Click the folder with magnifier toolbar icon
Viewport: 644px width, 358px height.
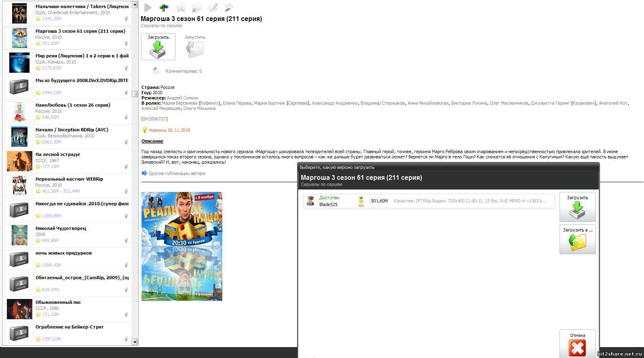coord(180,8)
